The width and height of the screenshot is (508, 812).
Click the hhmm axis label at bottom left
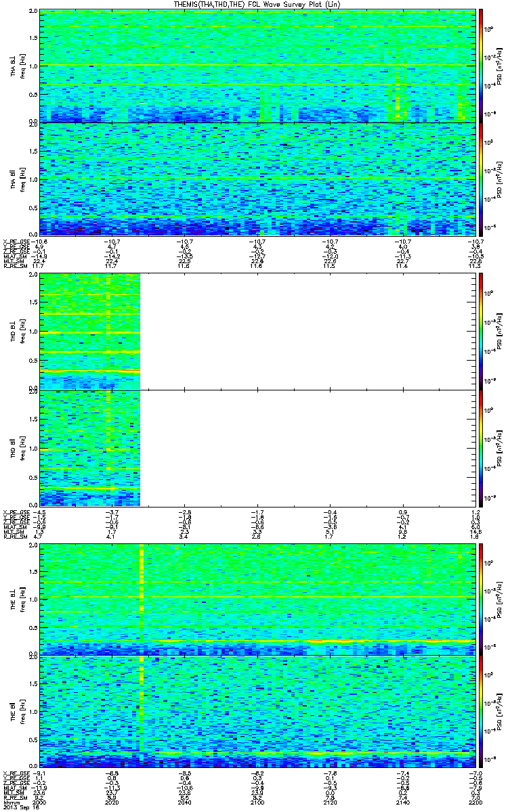10,803
